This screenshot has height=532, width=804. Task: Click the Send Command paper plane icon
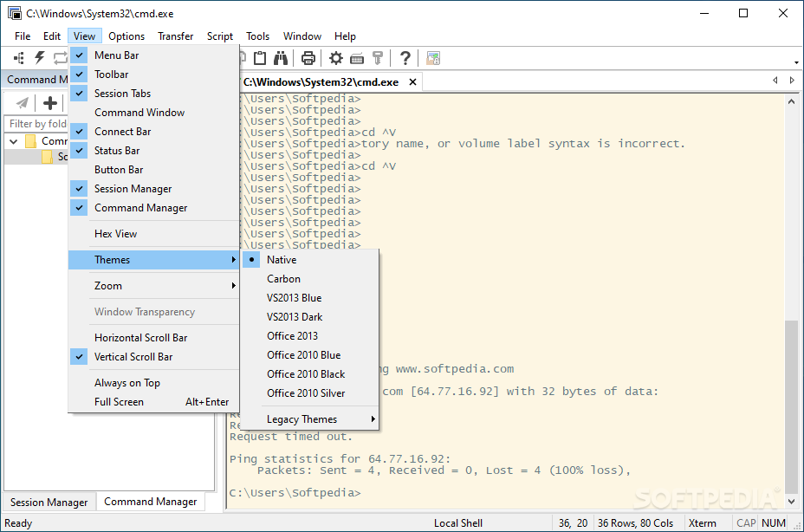tap(22, 103)
